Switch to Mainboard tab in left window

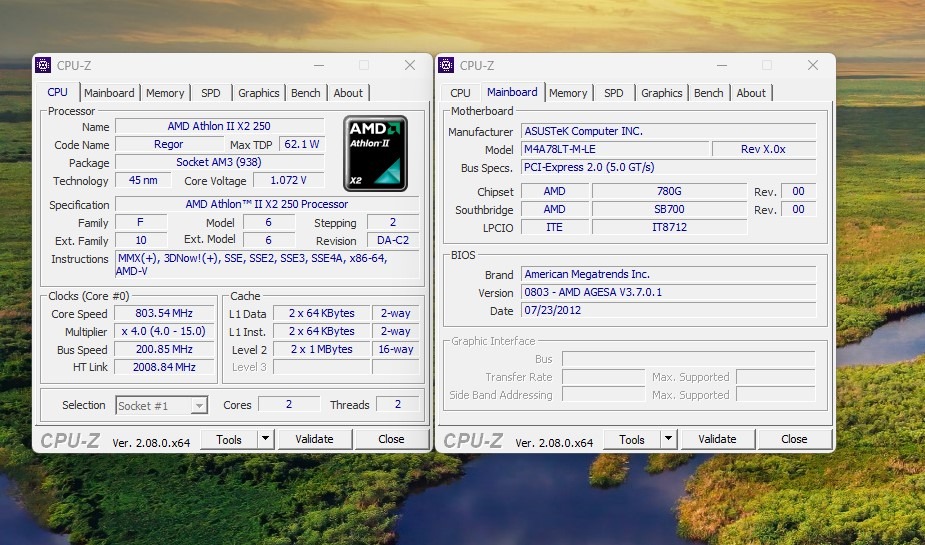pos(109,93)
